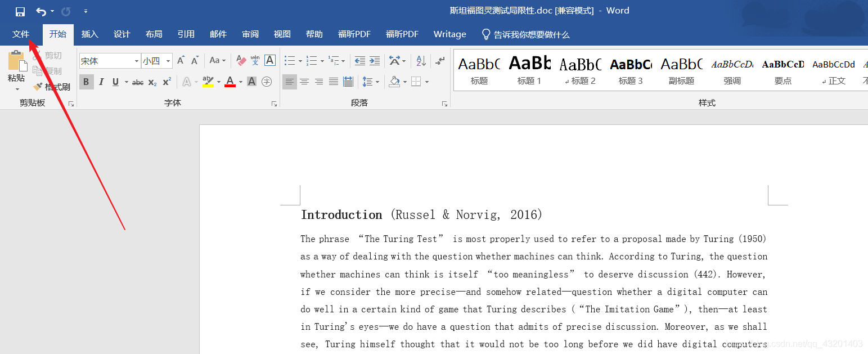The height and width of the screenshot is (354, 868).
Task: Toggle character shading gray A icon
Action: pos(252,82)
